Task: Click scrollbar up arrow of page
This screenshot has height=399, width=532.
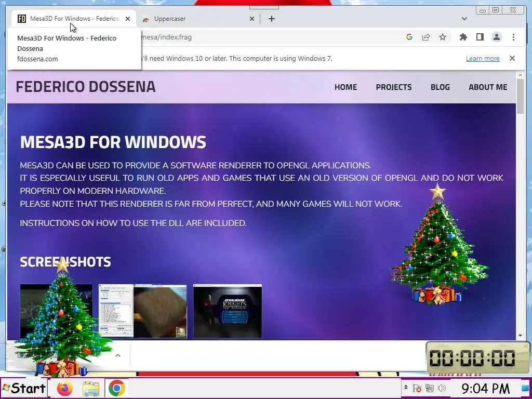Action: (x=521, y=75)
